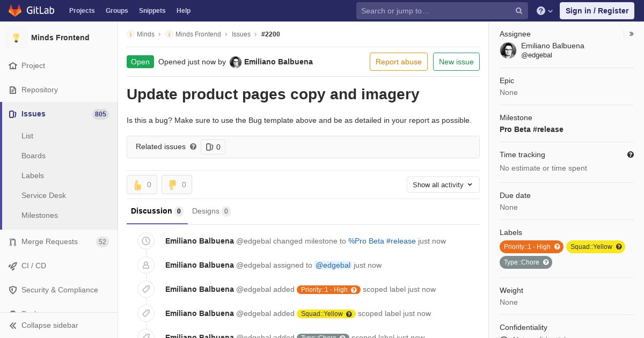Click Pro Beta #release milestone in sidebar
This screenshot has height=338, width=644.
point(531,129)
